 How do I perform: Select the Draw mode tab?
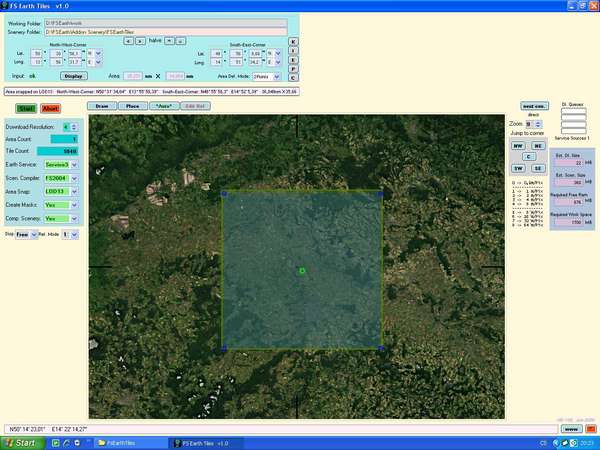101,105
